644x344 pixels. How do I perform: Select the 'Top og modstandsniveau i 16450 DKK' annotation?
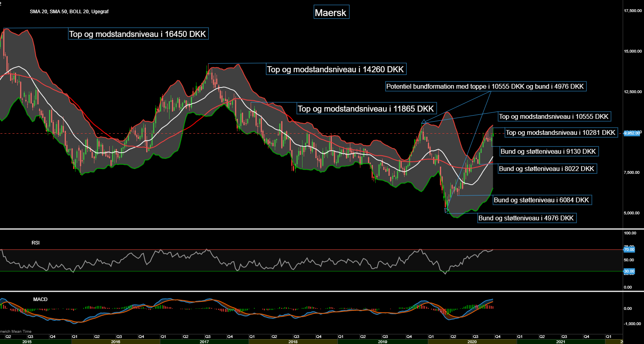pyautogui.click(x=138, y=34)
